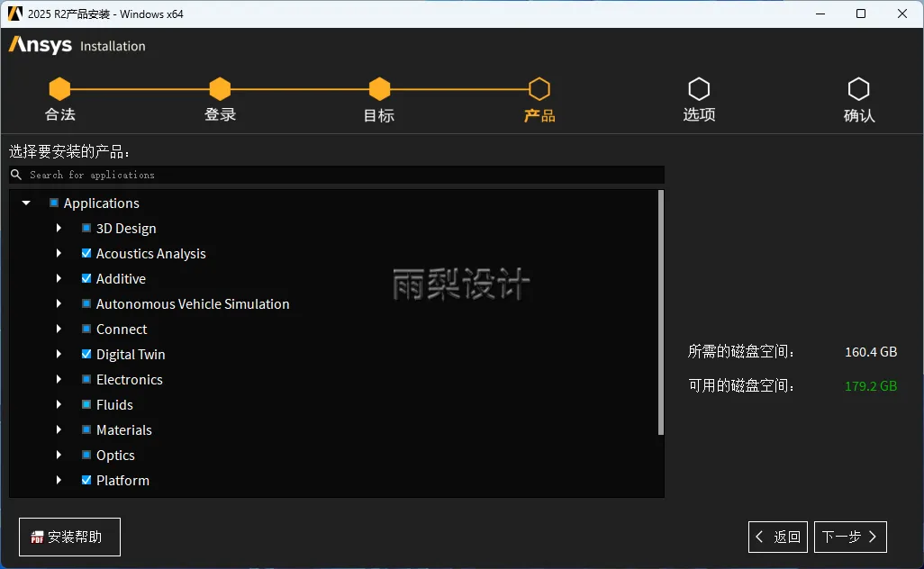Expand the Digital Twin node
Screen dimensions: 924x569
[x=59, y=354]
